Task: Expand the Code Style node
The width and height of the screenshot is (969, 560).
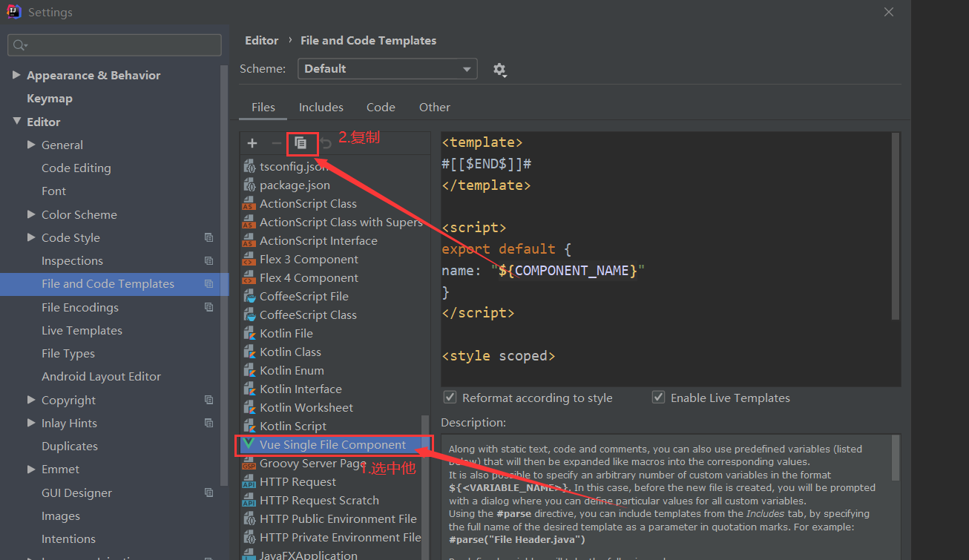Action: click(x=31, y=237)
